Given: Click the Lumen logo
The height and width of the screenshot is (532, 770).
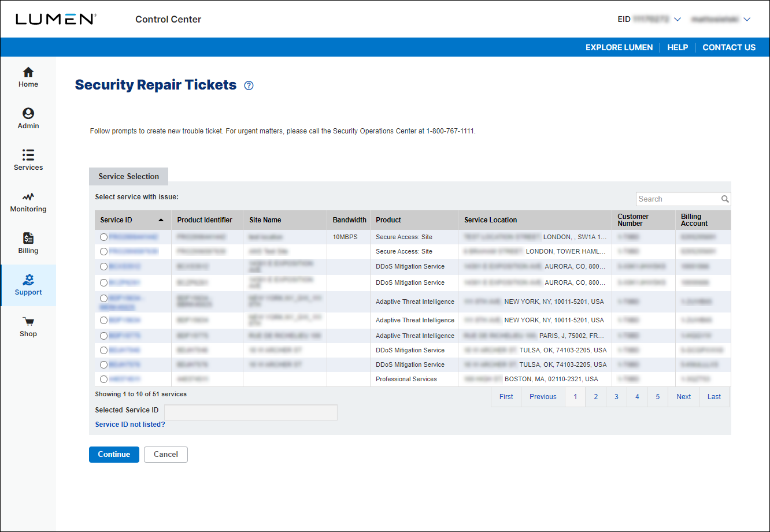Looking at the screenshot, I should [x=55, y=19].
